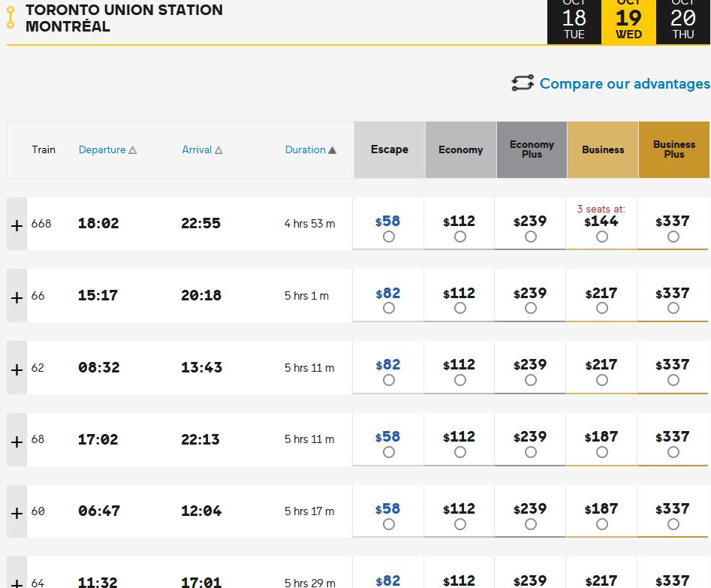Click the Departure sort triangle icon

(x=133, y=150)
